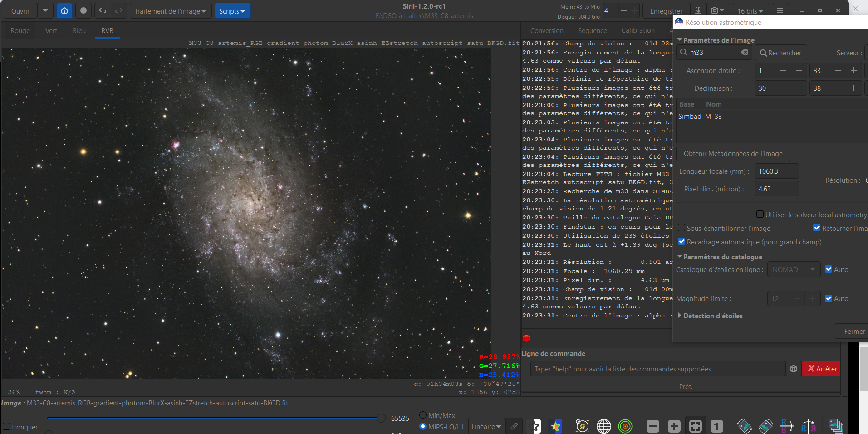This screenshot has width=868, height=434.
Task: Switch to the Rouge channel tab
Action: click(x=20, y=31)
